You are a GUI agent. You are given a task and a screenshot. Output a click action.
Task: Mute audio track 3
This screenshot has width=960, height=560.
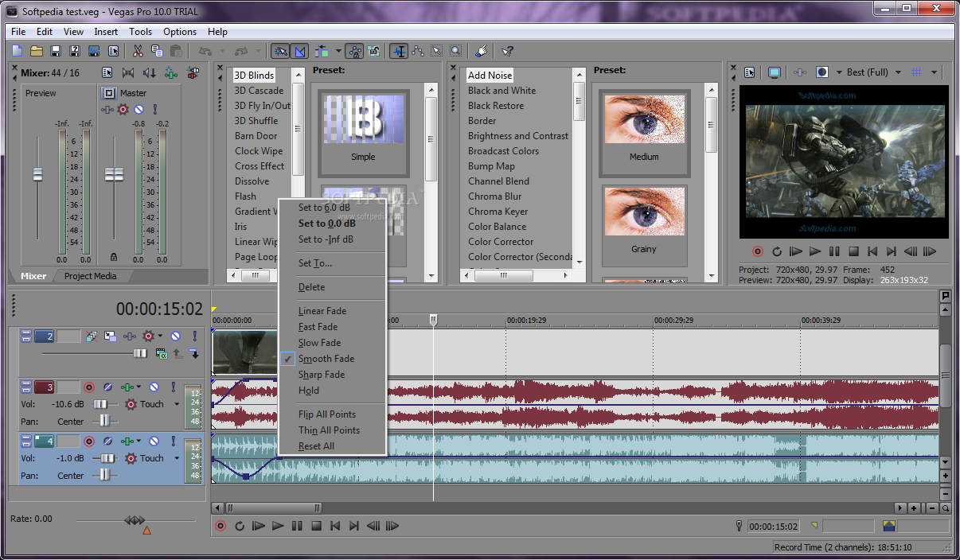pos(155,387)
